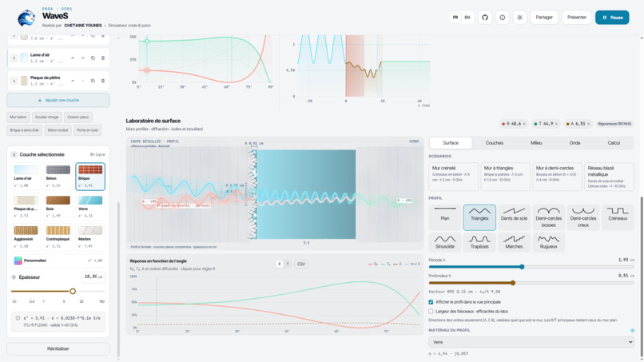This screenshot has width=644, height=362.
Task: Click the Présenter button
Action: pyautogui.click(x=577, y=18)
